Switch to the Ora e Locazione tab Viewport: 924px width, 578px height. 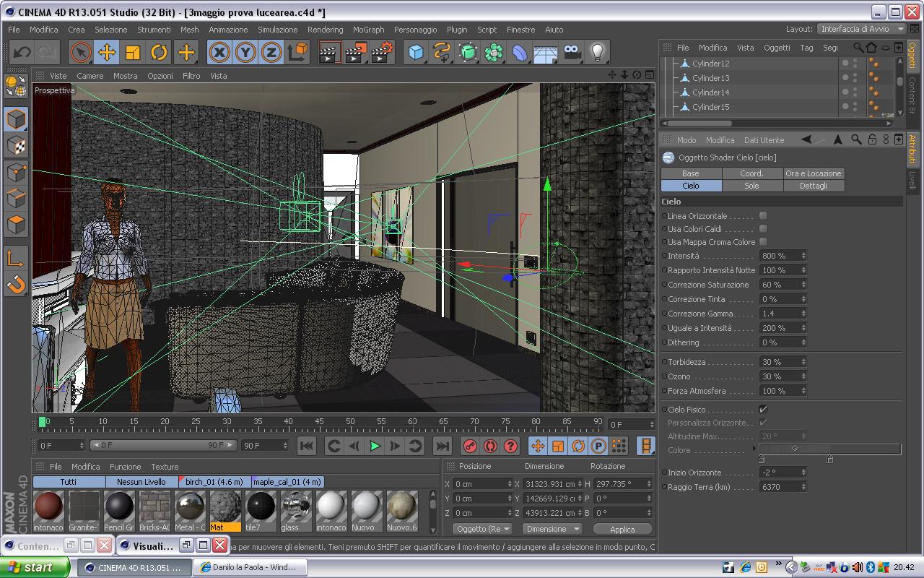813,173
